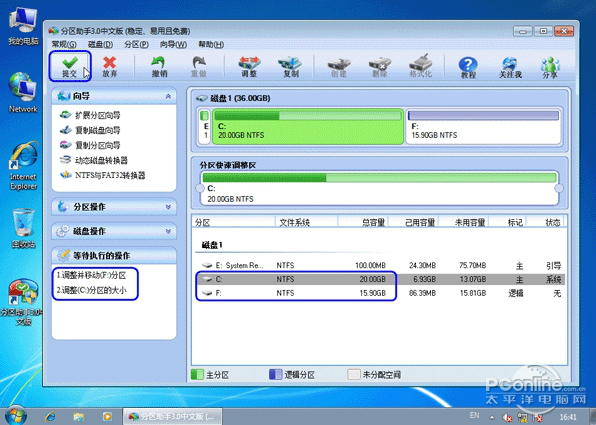Click the 文件系统 column header

point(306,222)
